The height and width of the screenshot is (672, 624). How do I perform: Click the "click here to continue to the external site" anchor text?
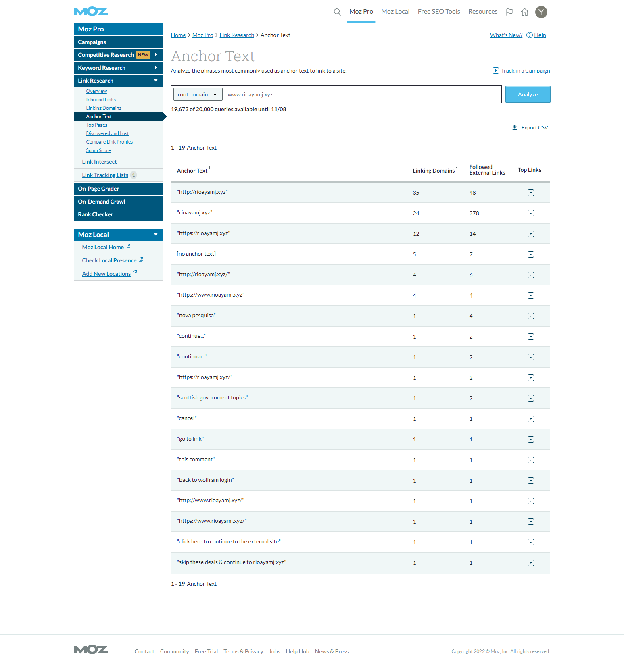[x=229, y=541]
